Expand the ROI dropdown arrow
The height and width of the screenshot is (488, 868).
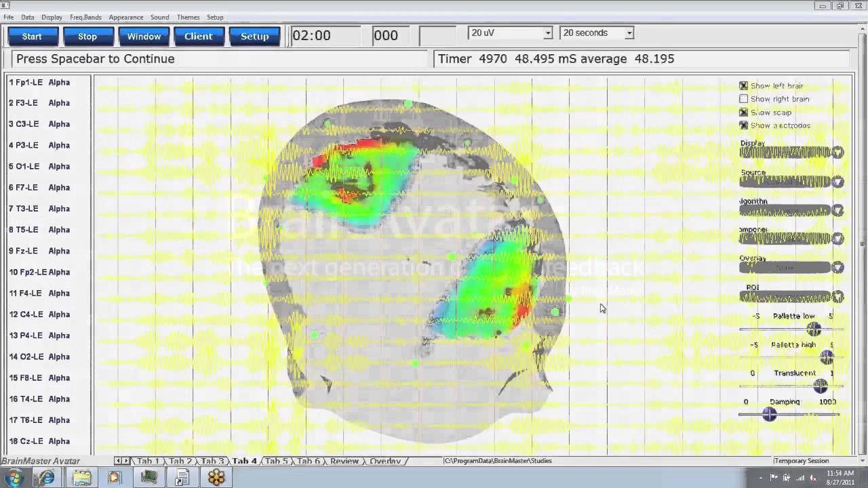838,297
